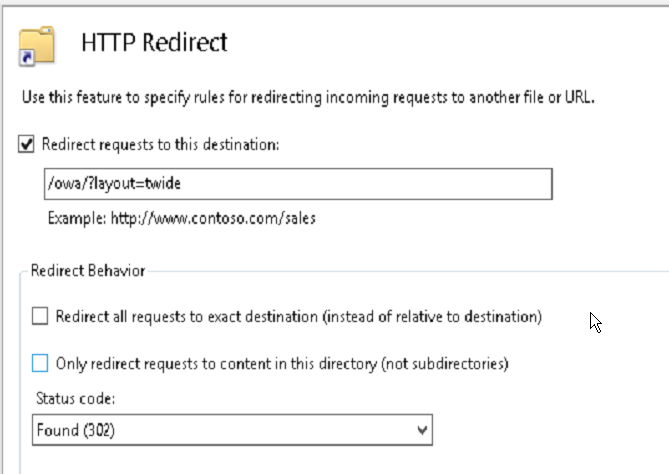This screenshot has width=669, height=474.
Task: Click the HTTP Redirect folder icon
Action: pos(37,46)
